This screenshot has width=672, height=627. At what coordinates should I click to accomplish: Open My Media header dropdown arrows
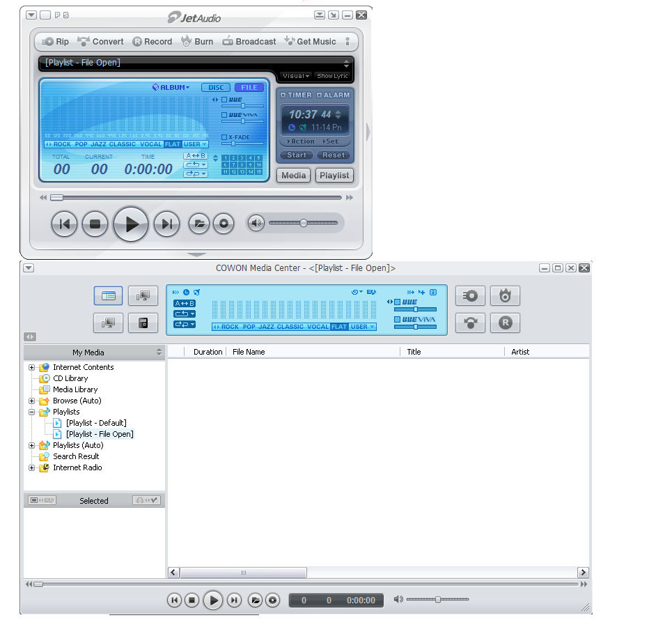(x=159, y=352)
